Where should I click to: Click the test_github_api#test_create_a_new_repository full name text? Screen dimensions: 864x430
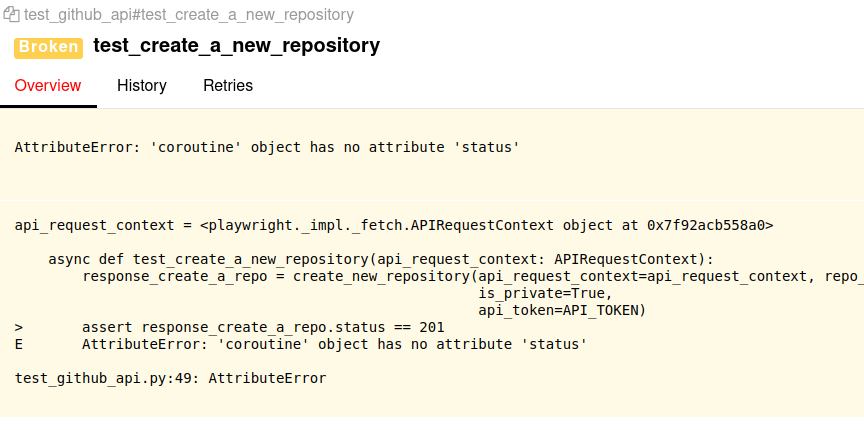click(188, 16)
